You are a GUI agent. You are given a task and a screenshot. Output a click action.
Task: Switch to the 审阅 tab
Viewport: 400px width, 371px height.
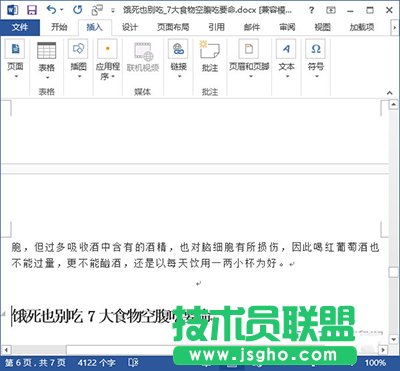[287, 27]
